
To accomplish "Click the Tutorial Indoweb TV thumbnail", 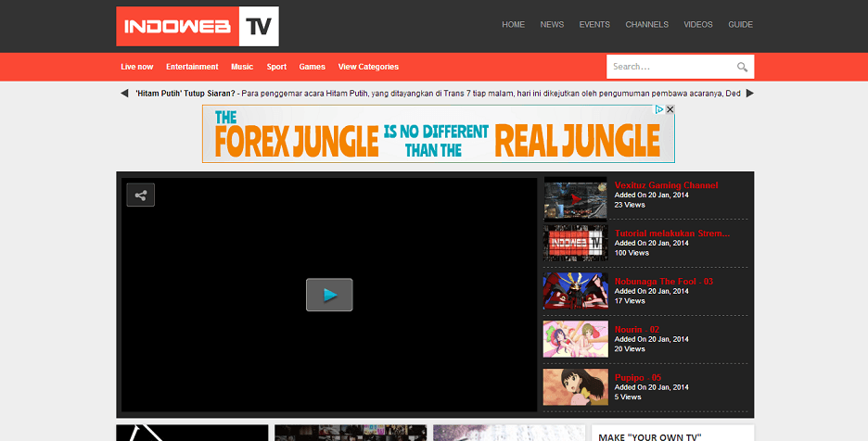I will [x=576, y=243].
